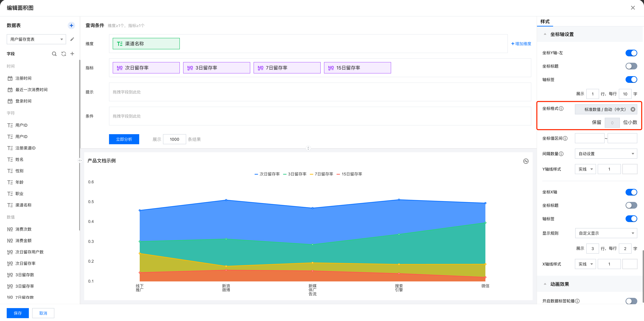Viewport: 644px width, 321px height.
Task: Turn on the 开启数据标签轮播 switch
Action: tap(631, 301)
